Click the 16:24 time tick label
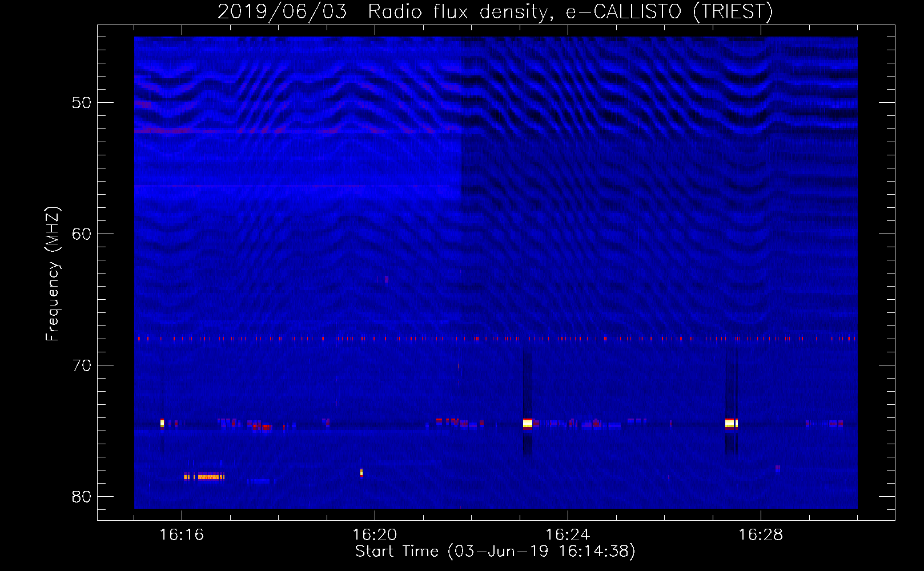This screenshot has height=571, width=924. tap(568, 535)
